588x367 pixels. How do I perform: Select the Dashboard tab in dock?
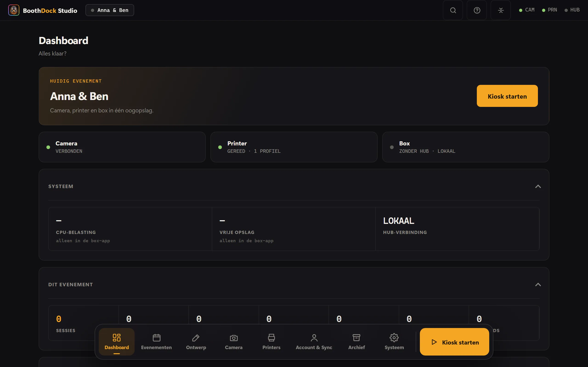pyautogui.click(x=117, y=342)
